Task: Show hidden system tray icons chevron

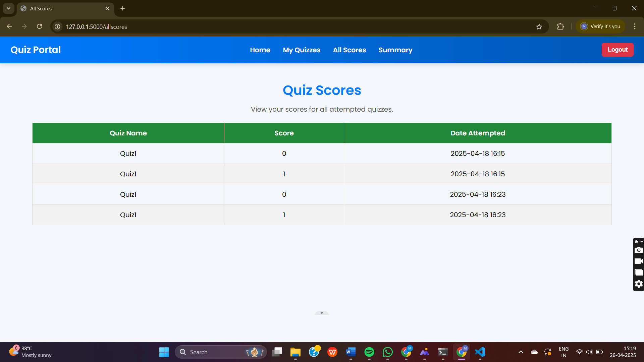Action: pyautogui.click(x=521, y=352)
